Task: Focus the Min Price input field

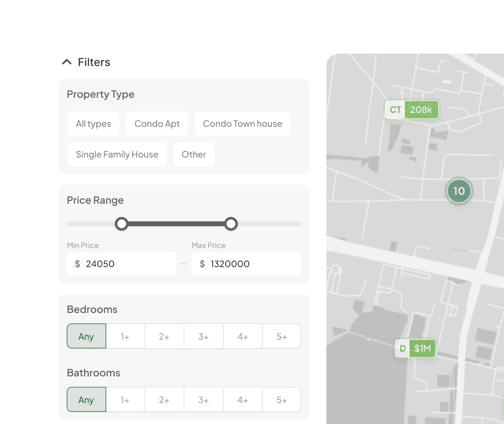Action: 125,264
